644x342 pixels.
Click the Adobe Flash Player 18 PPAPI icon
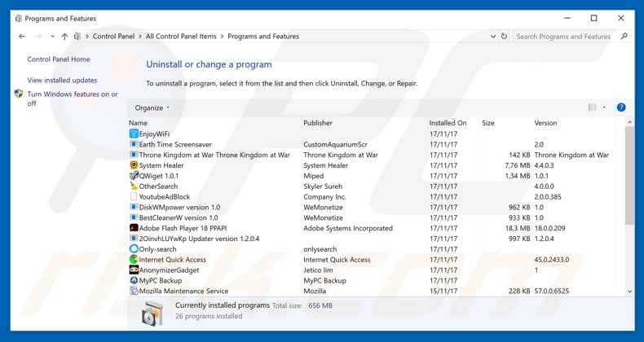[134, 228]
